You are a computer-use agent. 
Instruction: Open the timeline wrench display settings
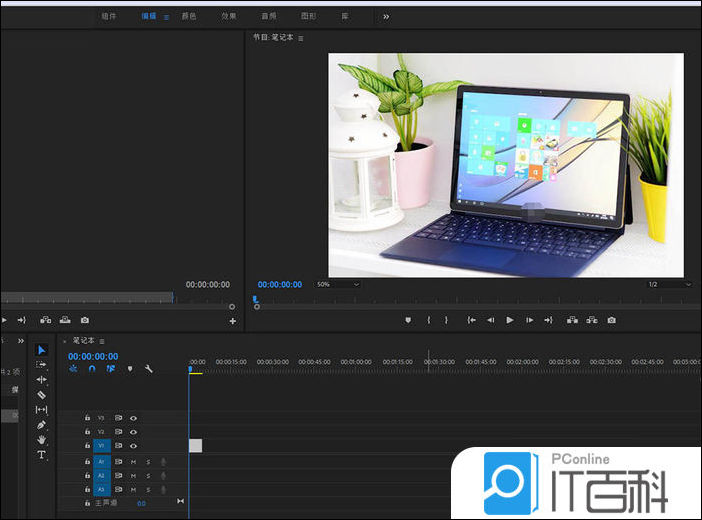point(149,369)
